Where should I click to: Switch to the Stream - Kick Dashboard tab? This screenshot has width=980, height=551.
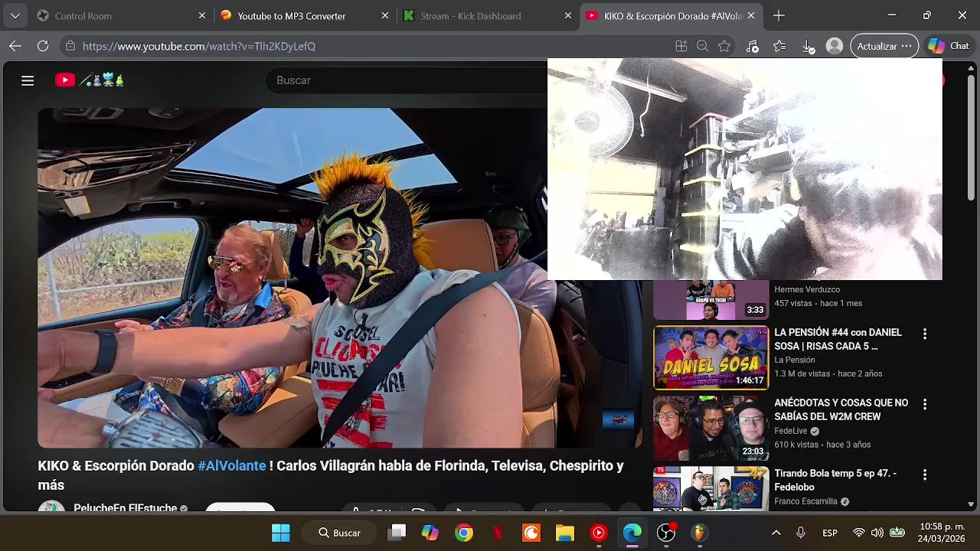(x=486, y=15)
